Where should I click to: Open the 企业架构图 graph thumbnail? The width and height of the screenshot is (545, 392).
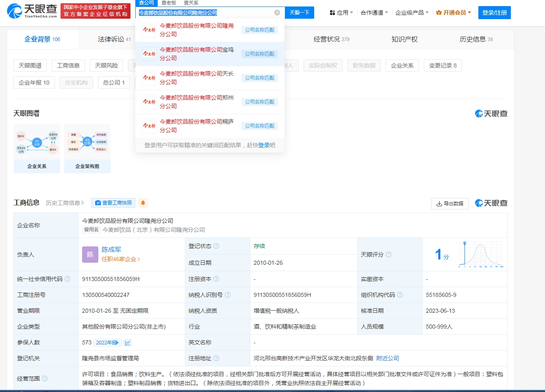87,148
